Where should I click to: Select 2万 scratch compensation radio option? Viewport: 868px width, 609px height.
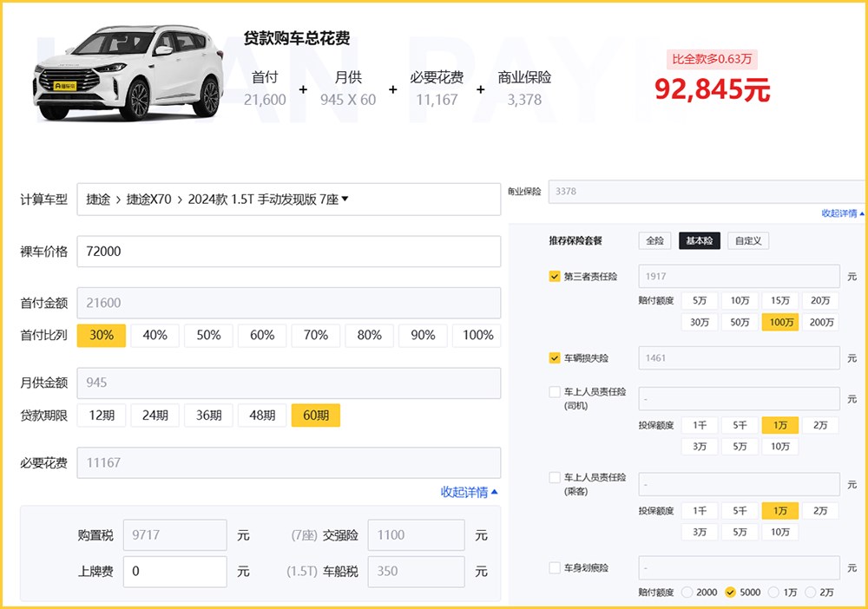(811, 593)
